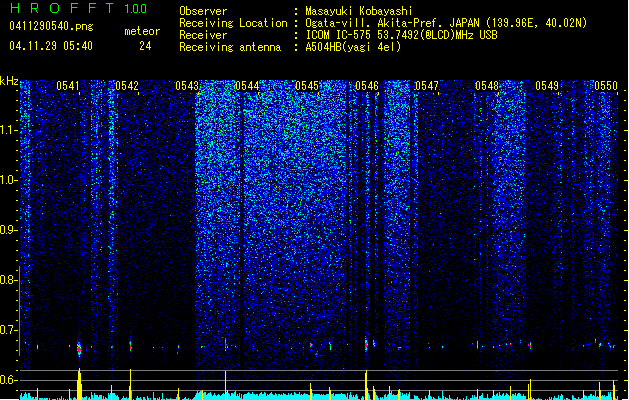Screen dimensions: 629x400
Task: Click the ICOM IC-575 53.7492 MHz receiver text
Action: pyautogui.click(x=401, y=35)
